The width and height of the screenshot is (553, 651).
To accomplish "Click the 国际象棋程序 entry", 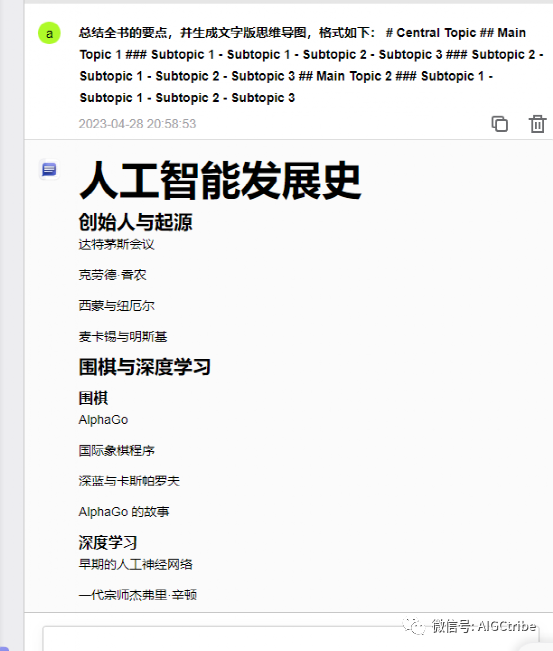I will pos(117,450).
